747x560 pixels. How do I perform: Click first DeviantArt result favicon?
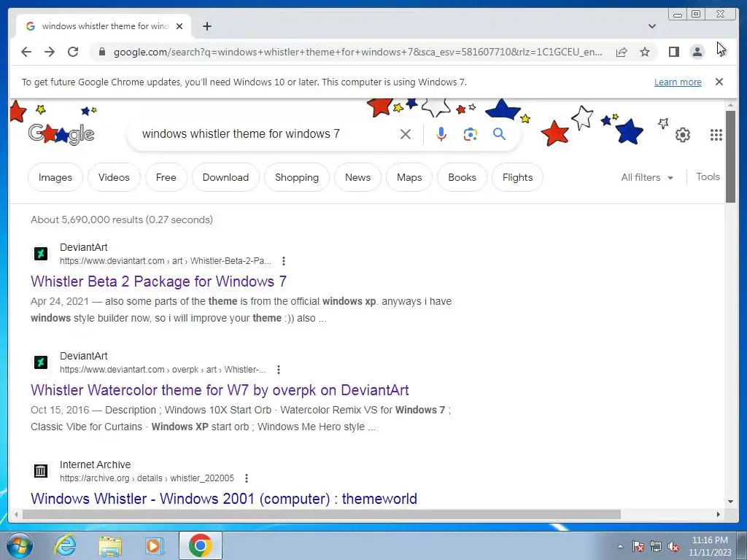point(41,253)
